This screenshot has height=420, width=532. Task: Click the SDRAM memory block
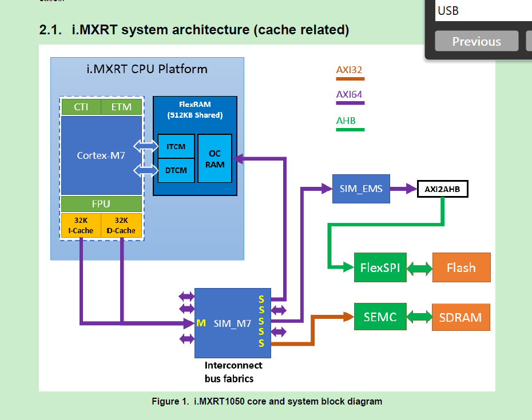(460, 317)
